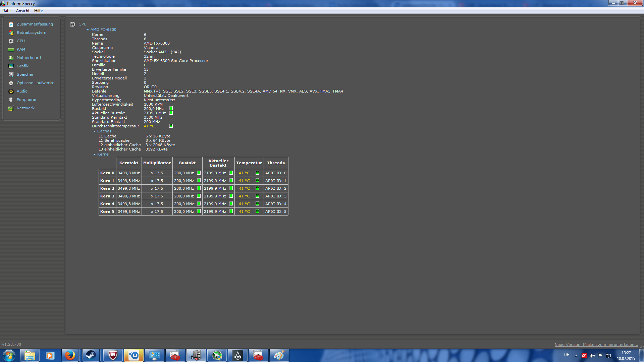This screenshot has height=362, width=644.
Task: Open the Datei menu
Action: tap(7, 11)
